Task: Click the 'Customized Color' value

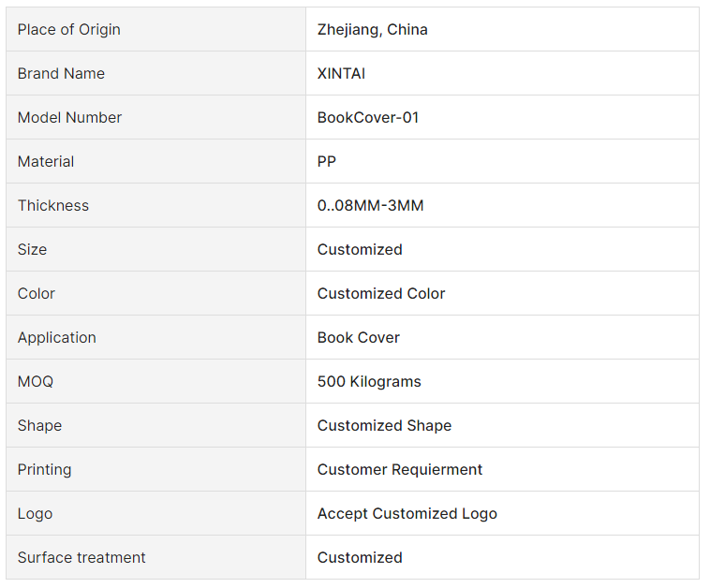Action: (x=380, y=293)
